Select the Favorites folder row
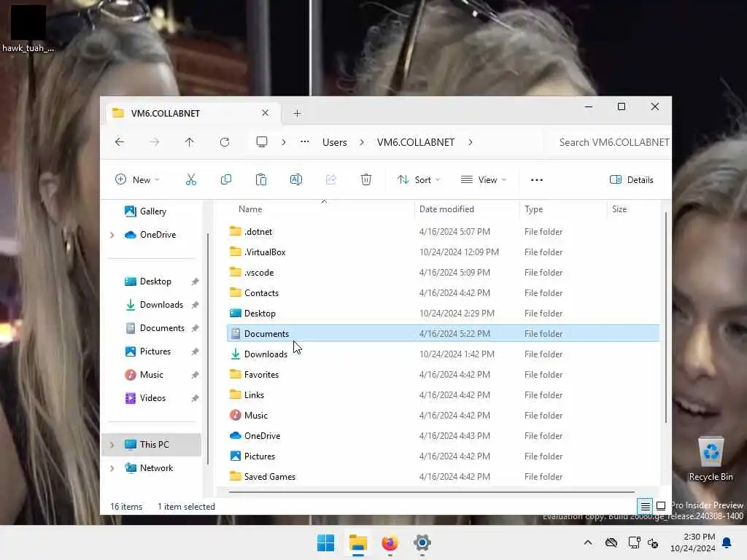 click(x=443, y=375)
